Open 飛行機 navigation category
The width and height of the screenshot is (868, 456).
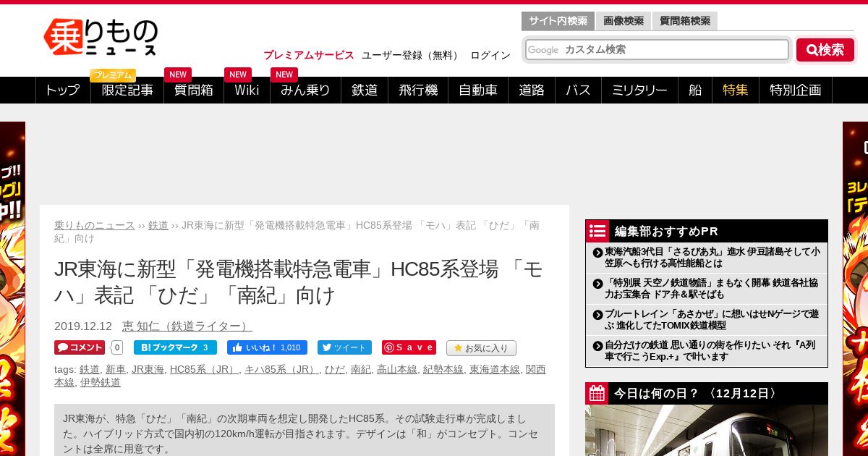(x=418, y=90)
